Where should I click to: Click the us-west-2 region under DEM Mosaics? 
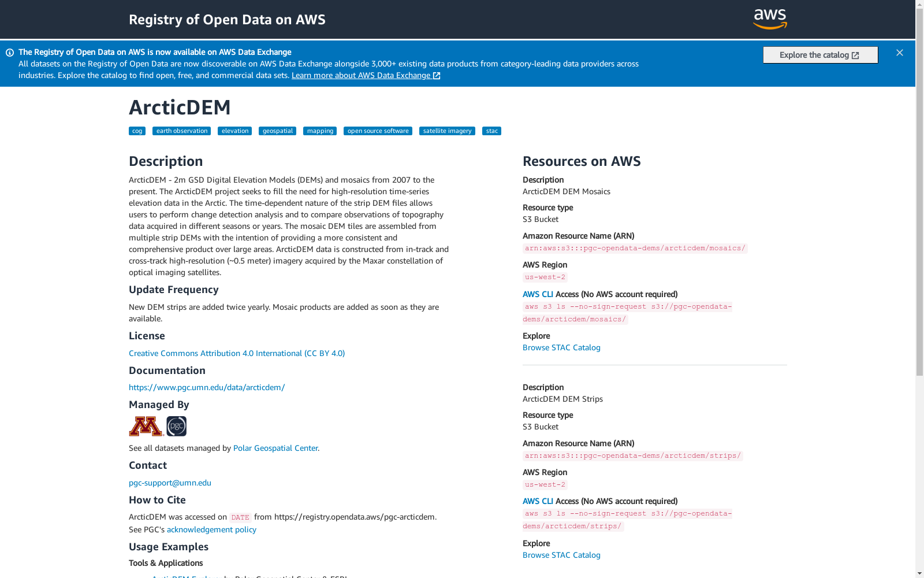pyautogui.click(x=545, y=277)
